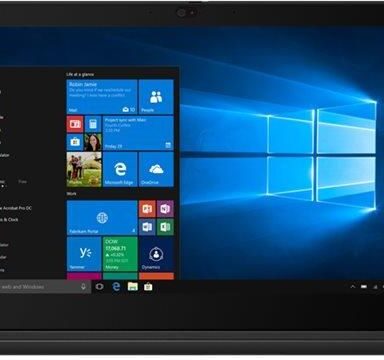Launch the OneNote tile

(x=165, y=209)
